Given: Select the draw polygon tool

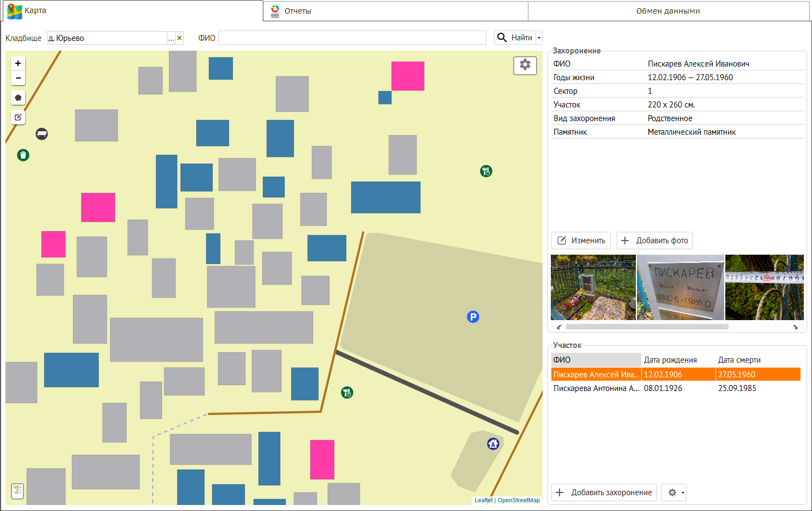Looking at the screenshot, I should [18, 98].
